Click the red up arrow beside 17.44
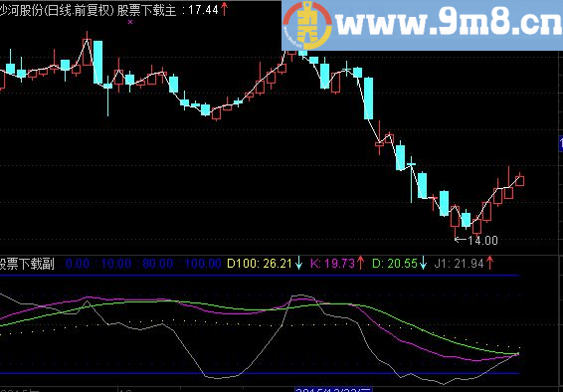The image size is (563, 392). pyautogui.click(x=224, y=9)
